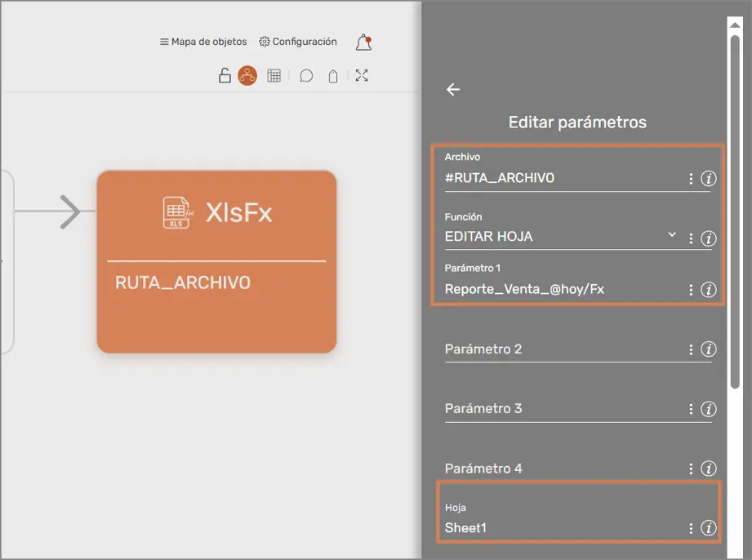Open the three-dot menu for Archivo
Screen dimensions: 752x560
[691, 179]
